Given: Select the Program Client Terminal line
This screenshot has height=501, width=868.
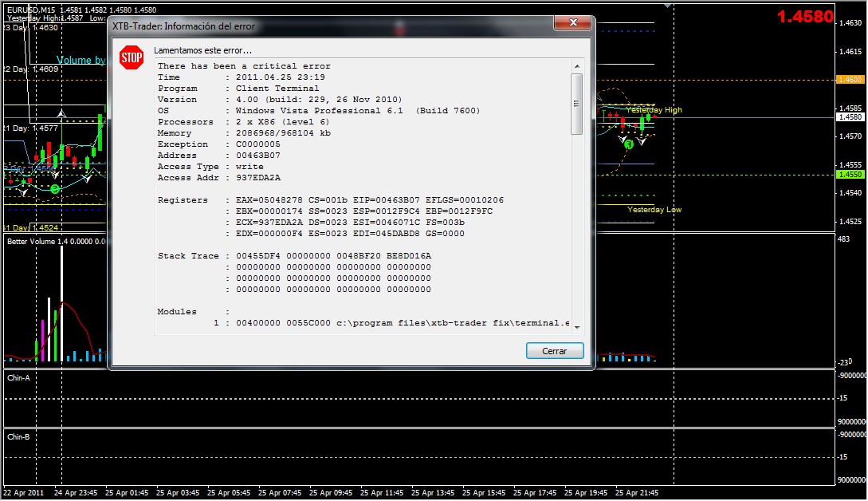Looking at the screenshot, I should [x=238, y=88].
